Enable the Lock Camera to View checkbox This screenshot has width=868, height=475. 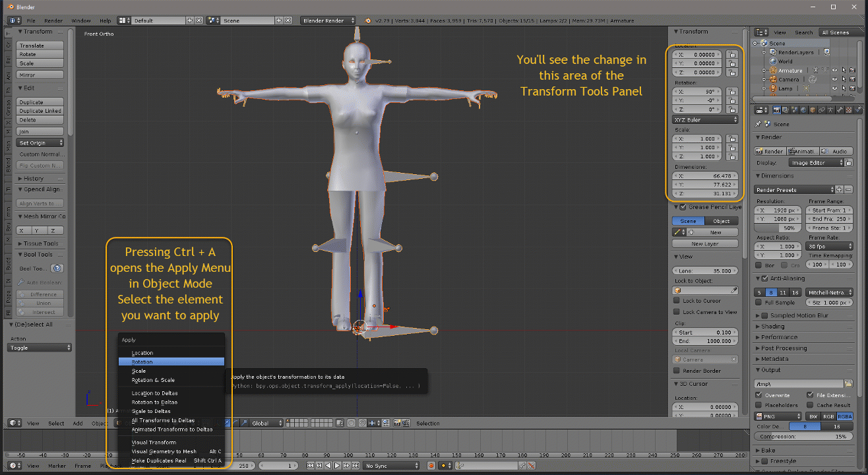pyautogui.click(x=677, y=312)
